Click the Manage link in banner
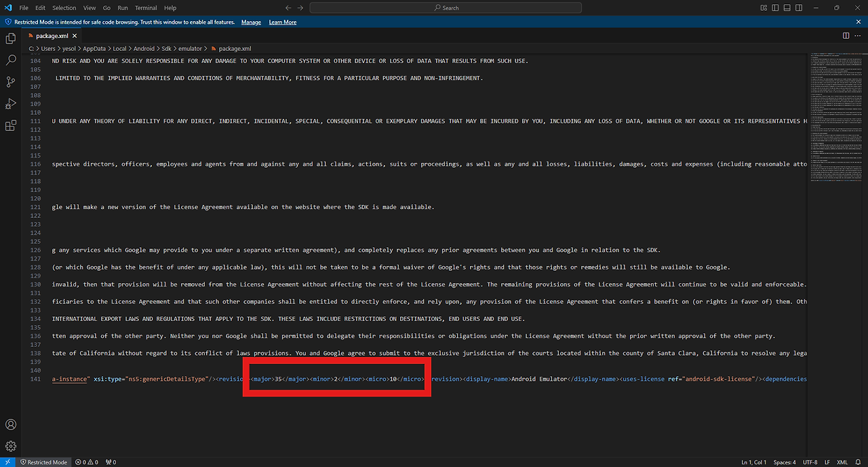The image size is (868, 467). coord(251,22)
